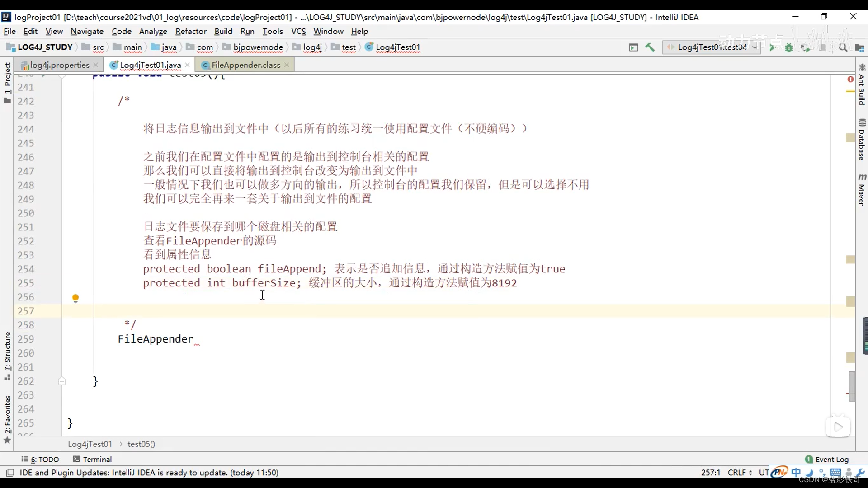
Task: Collapse method fold marker at line 262
Action: tap(62, 381)
